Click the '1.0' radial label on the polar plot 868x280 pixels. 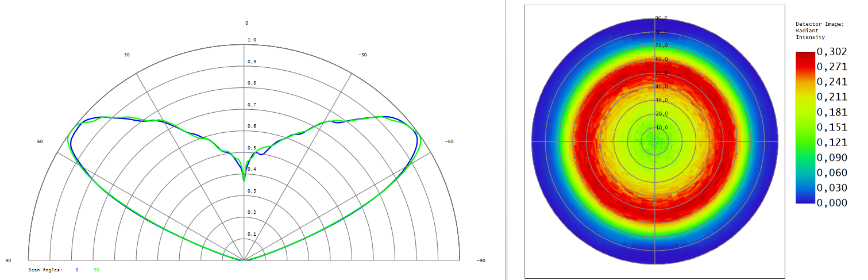tap(252, 40)
